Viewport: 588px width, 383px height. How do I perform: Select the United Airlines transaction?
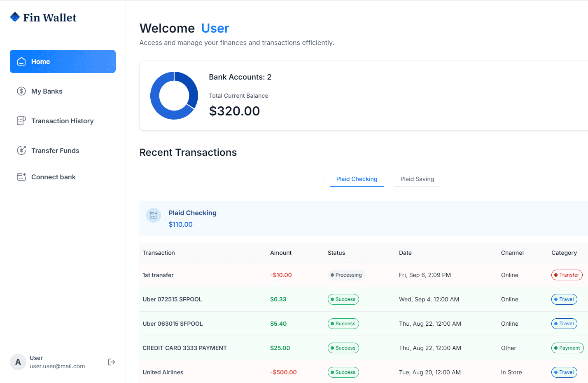364,372
